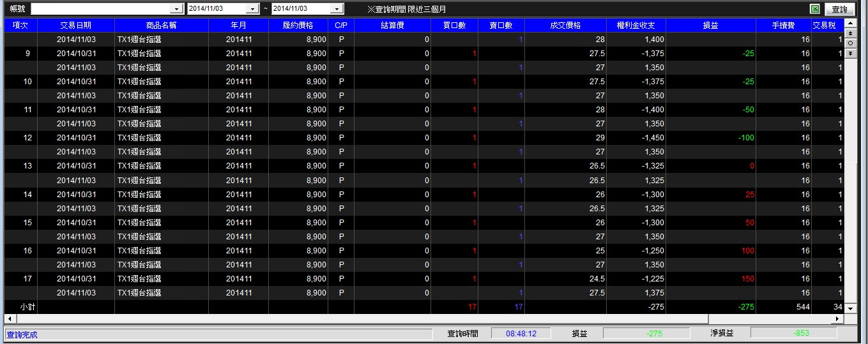Select row number 17 in 項次 column
This screenshot has width=868, height=344.
(x=27, y=279)
